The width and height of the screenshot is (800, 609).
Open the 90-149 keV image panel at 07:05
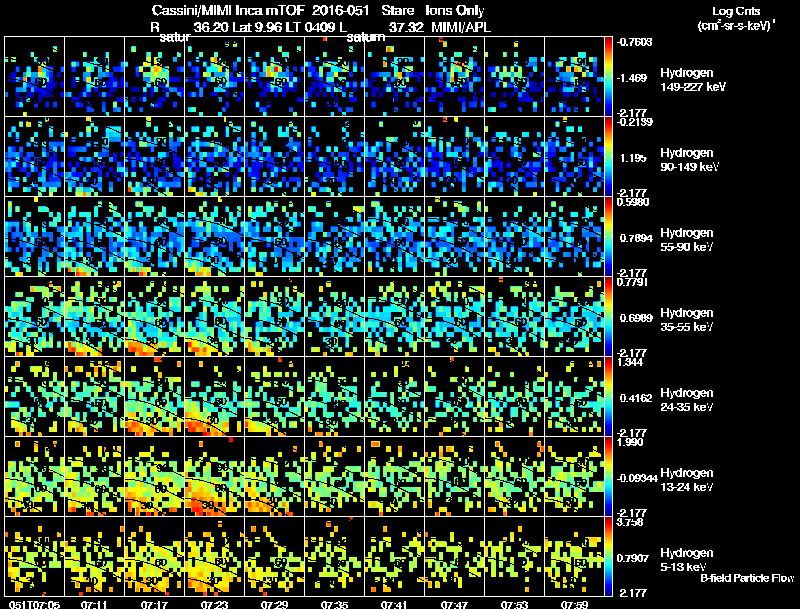(x=35, y=157)
